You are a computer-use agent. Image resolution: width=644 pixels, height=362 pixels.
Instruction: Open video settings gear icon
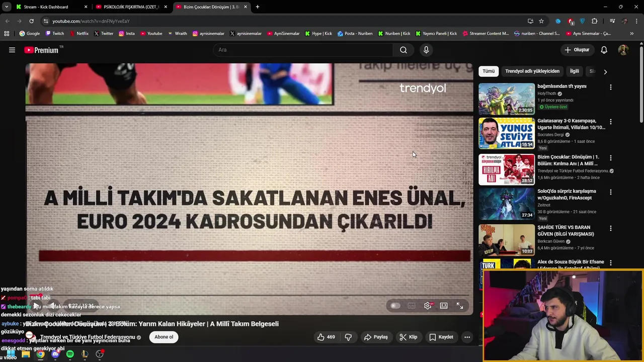[x=428, y=306]
